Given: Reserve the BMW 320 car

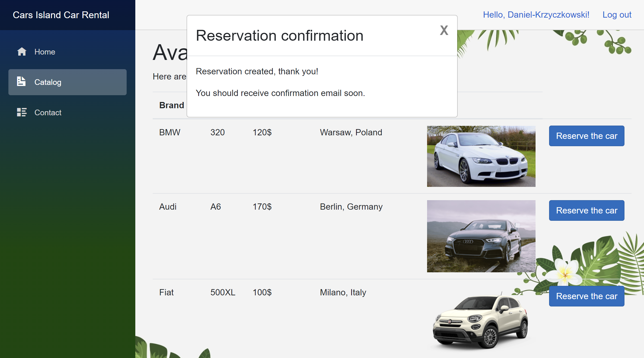Looking at the screenshot, I should coord(587,136).
